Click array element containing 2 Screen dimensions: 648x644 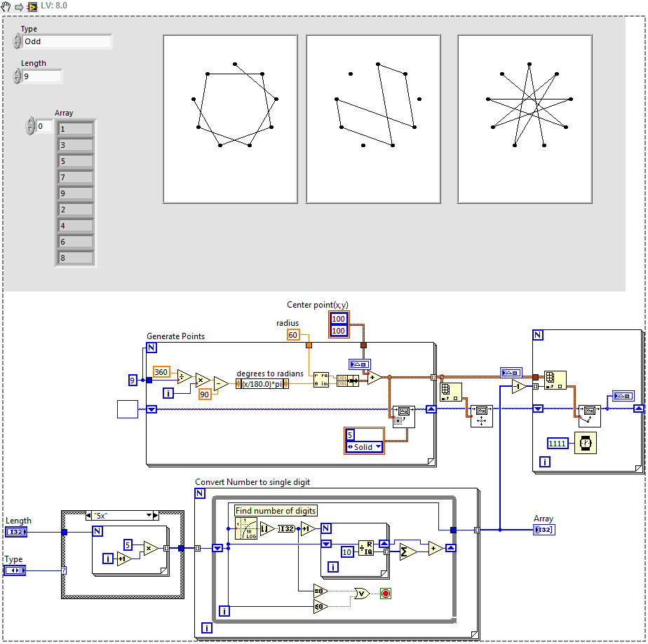(75, 210)
